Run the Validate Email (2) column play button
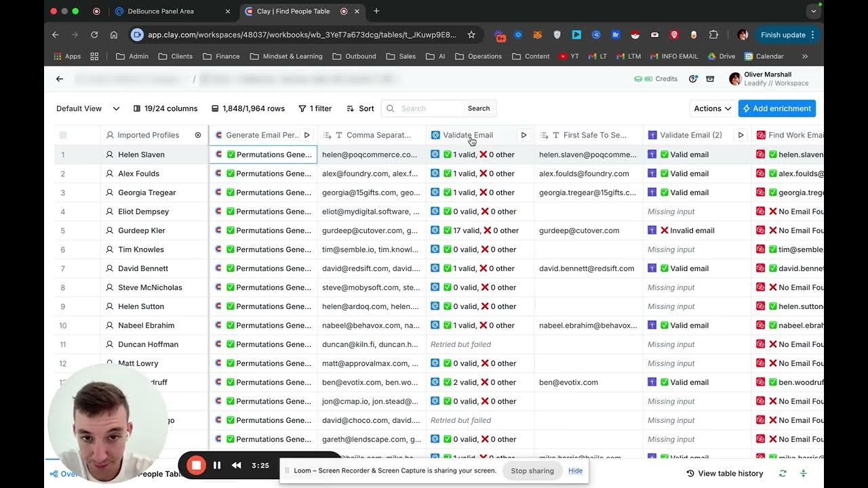Image resolution: width=868 pixels, height=488 pixels. [x=741, y=136]
